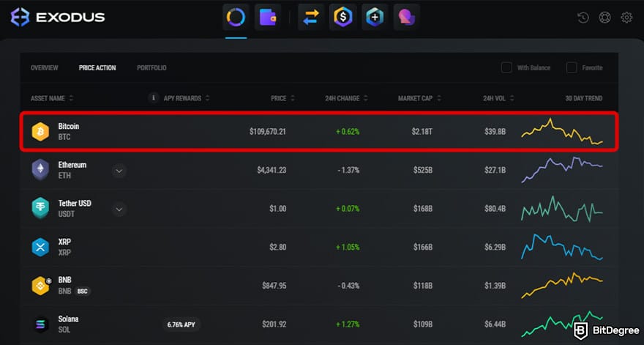The width and height of the screenshot is (644, 345).
Task: Sort by Price column
Action: pyautogui.click(x=282, y=98)
